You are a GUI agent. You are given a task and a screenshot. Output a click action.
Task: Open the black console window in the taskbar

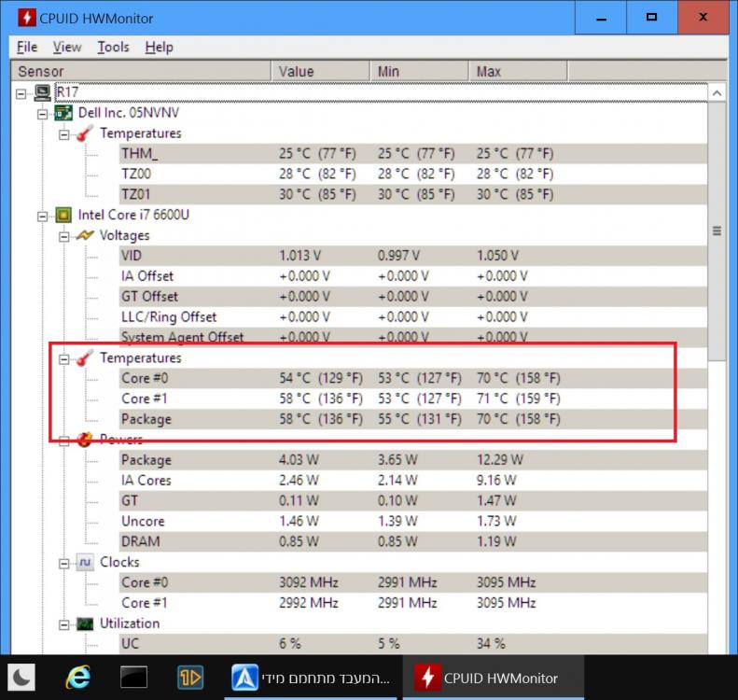pos(133,678)
